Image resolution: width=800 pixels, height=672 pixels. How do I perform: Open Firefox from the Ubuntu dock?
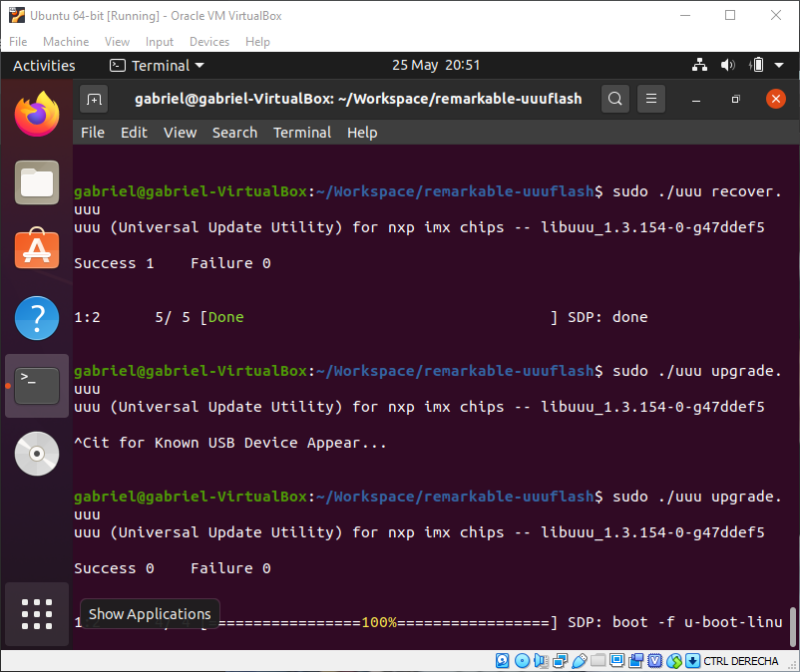click(x=37, y=114)
